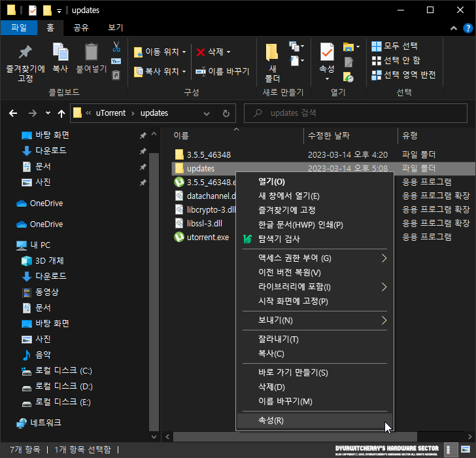Screen dimensions: 476x458
Task: Expand Move to (이동 위치) dropdown
Action: pyautogui.click(x=184, y=52)
